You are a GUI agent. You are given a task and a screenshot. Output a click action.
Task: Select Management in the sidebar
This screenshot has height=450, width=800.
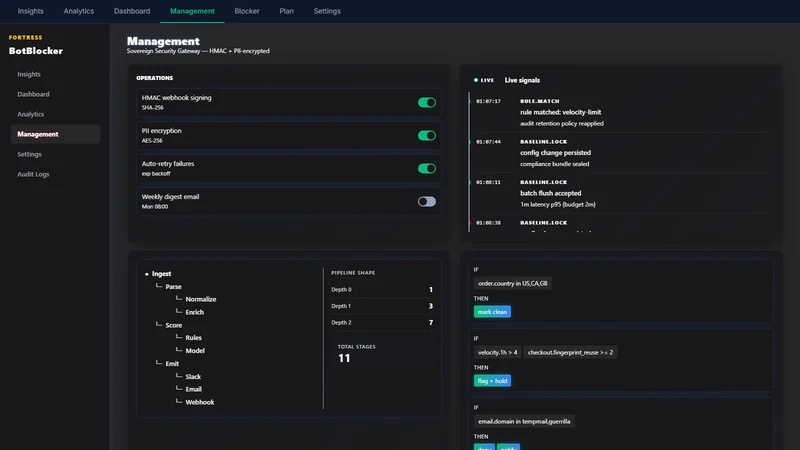coord(55,134)
